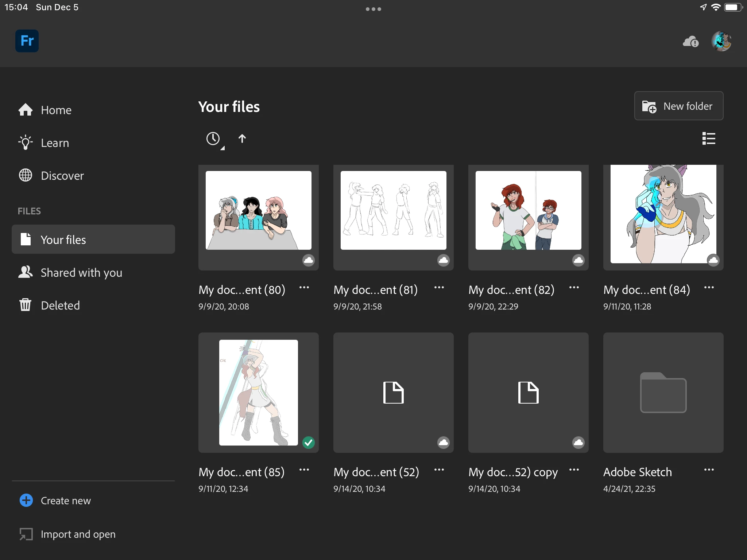Image resolution: width=747 pixels, height=560 pixels.
Task: Open the user profile avatar
Action: click(721, 41)
